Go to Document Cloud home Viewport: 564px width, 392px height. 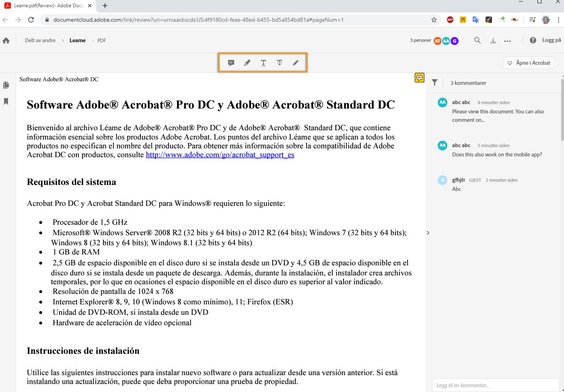6,40
